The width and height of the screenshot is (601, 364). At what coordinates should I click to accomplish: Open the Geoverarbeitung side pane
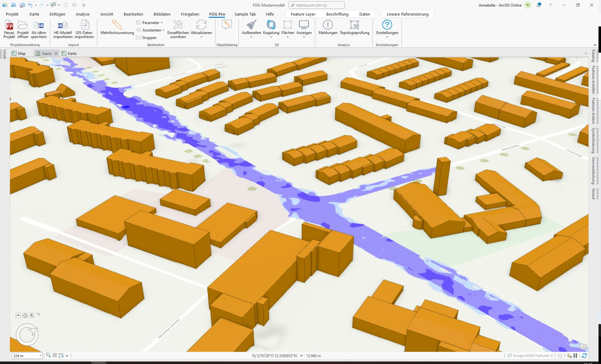[x=593, y=171]
